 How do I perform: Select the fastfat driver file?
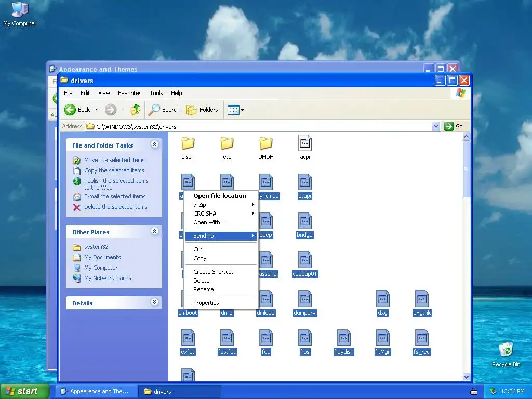point(227,343)
